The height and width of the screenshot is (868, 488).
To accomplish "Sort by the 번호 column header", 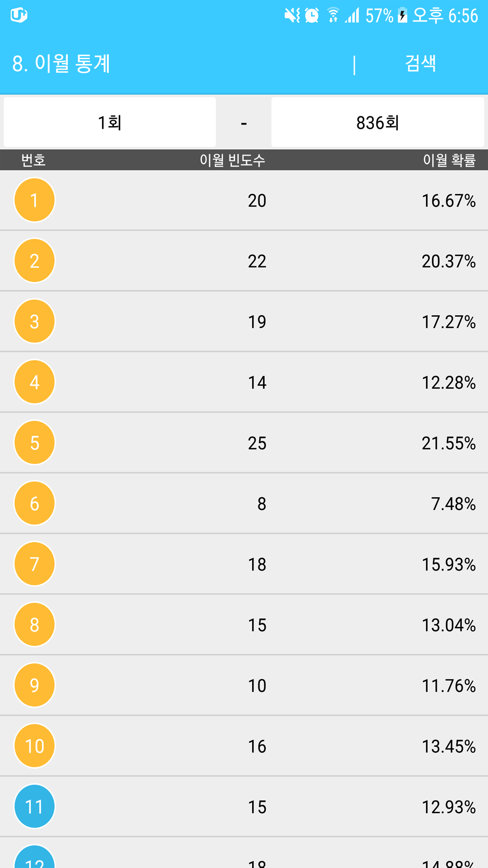I will pos(33,160).
